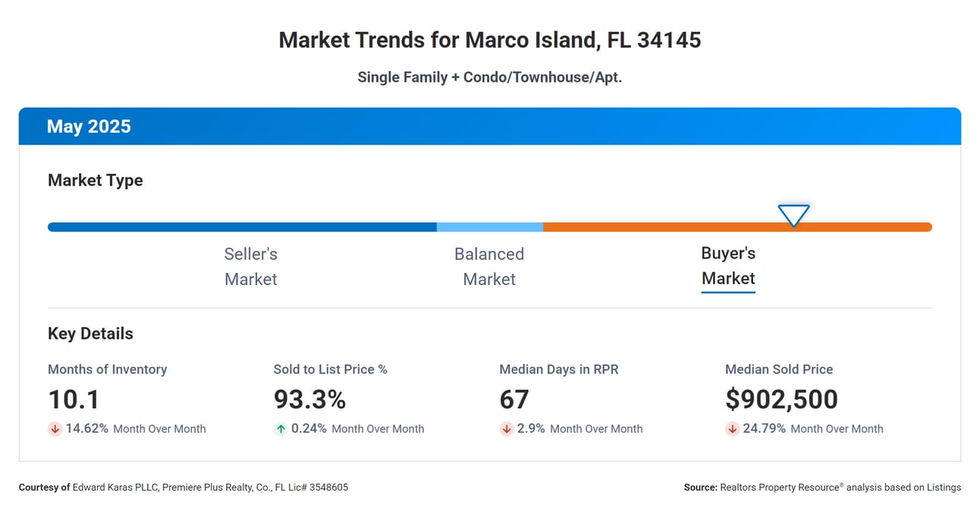The width and height of the screenshot is (980, 514).
Task: Click the red down arrow beside 24.79%
Action: [x=732, y=429]
